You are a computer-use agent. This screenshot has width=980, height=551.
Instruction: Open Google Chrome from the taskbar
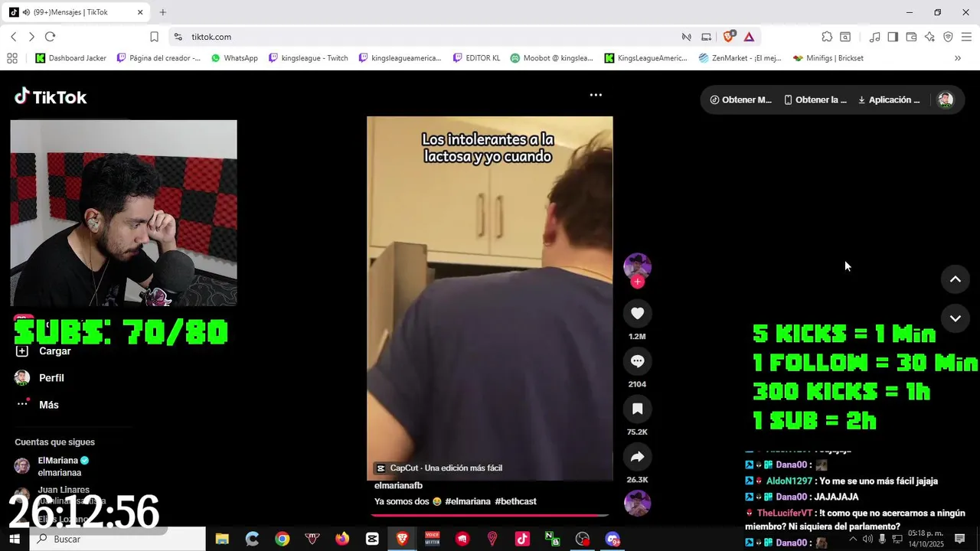coord(283,540)
